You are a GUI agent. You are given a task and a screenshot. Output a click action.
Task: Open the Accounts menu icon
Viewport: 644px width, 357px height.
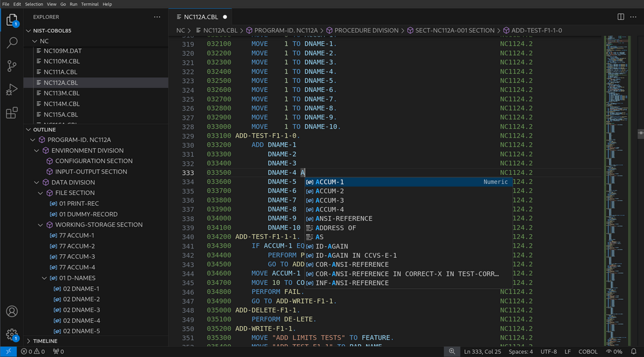(12, 311)
